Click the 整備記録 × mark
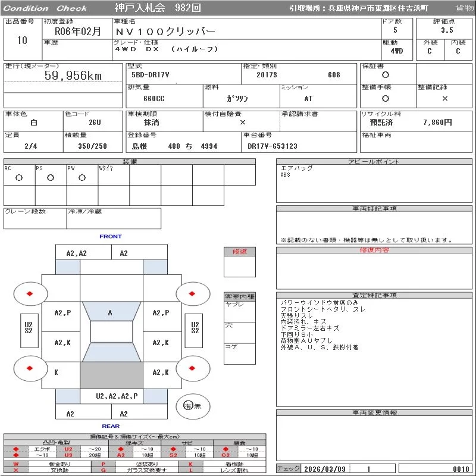Viewport: 476px width, 476px height. click(444, 99)
